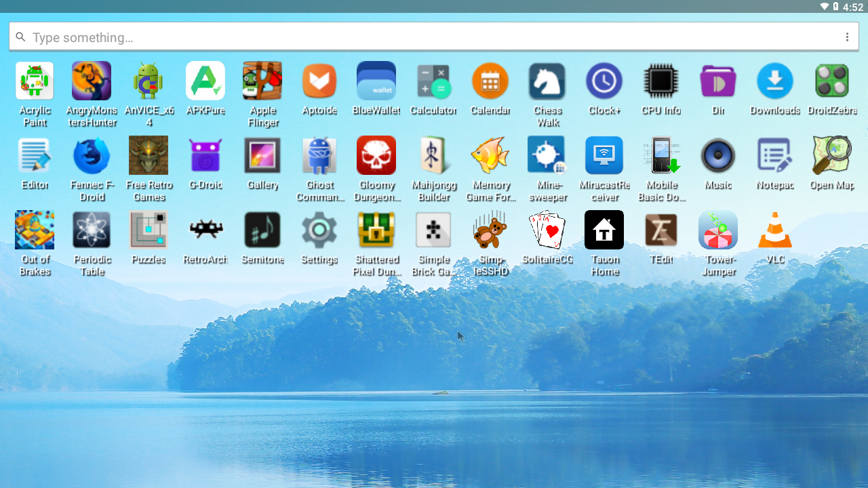Click the 4:52 clock

coord(853,7)
